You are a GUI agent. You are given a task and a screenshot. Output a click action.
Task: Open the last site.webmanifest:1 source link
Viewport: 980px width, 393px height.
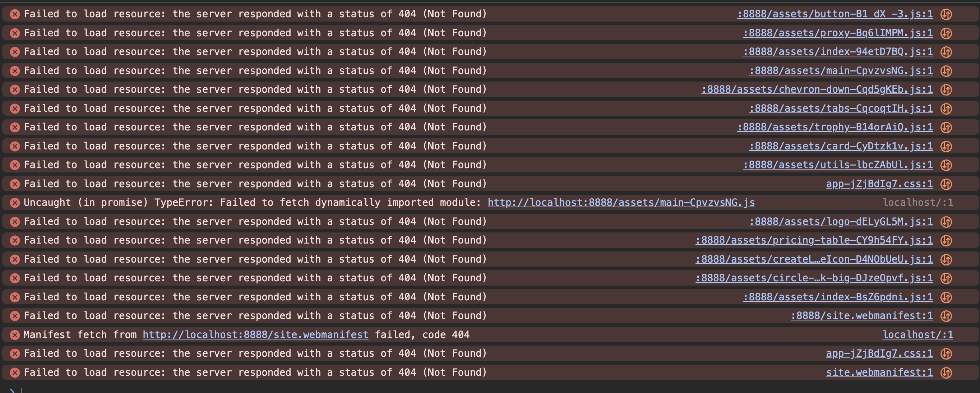pos(879,373)
